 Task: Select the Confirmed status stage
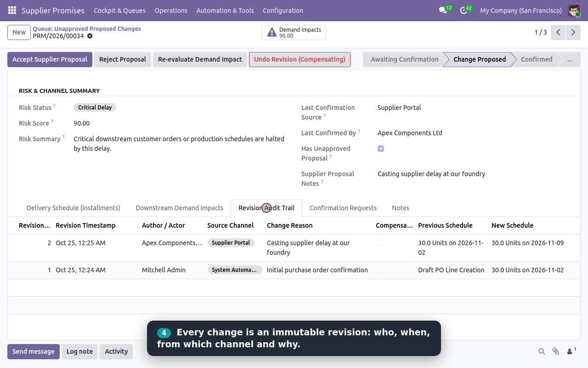point(537,59)
